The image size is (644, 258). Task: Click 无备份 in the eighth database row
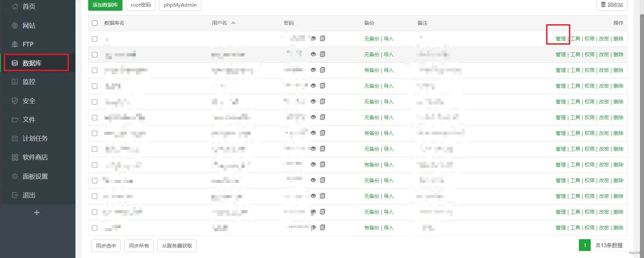(x=371, y=149)
